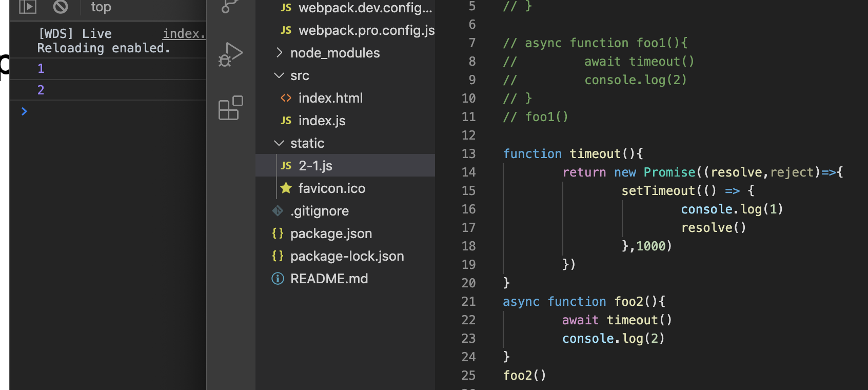Click the 'setTimeout(() => {' line
The height and width of the screenshot is (390, 868).
[688, 191]
